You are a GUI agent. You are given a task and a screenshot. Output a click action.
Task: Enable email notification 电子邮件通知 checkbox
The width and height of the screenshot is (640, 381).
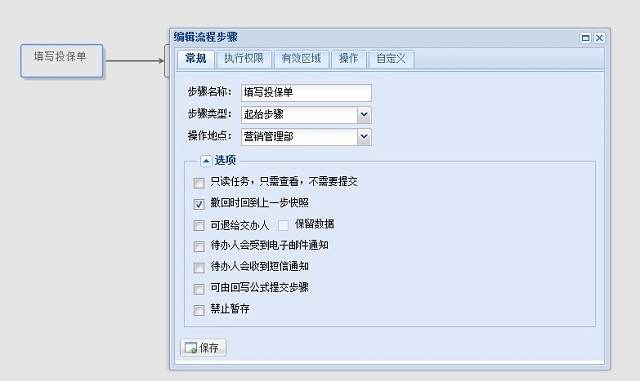click(x=199, y=247)
